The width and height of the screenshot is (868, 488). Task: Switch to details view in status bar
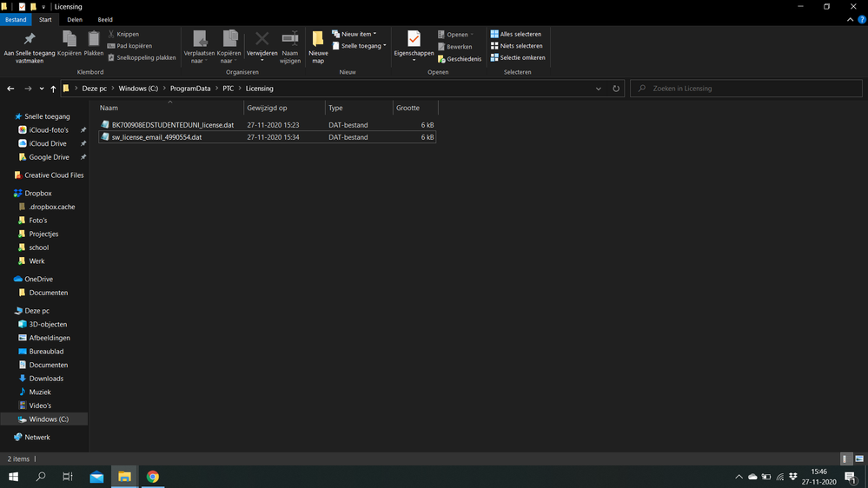(845, 458)
